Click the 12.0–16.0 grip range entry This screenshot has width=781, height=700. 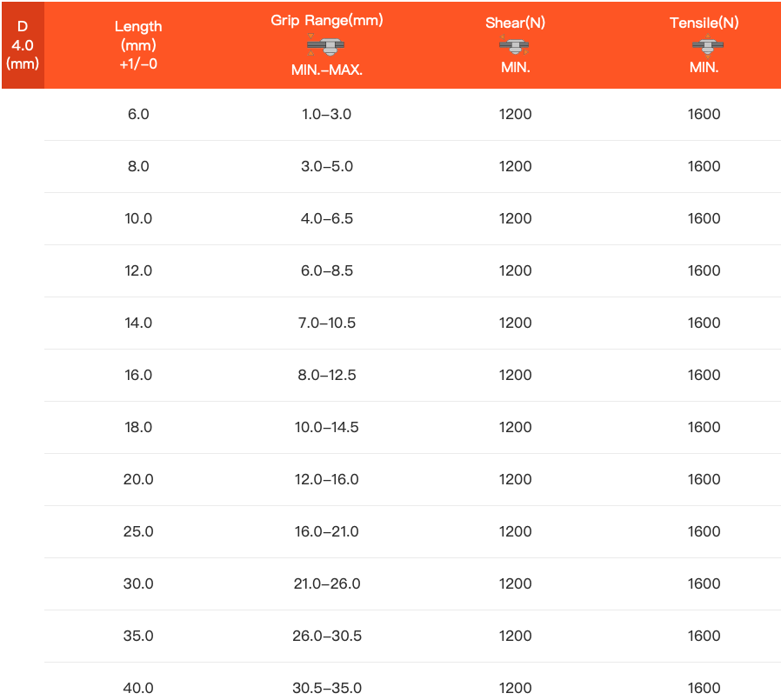coord(327,479)
